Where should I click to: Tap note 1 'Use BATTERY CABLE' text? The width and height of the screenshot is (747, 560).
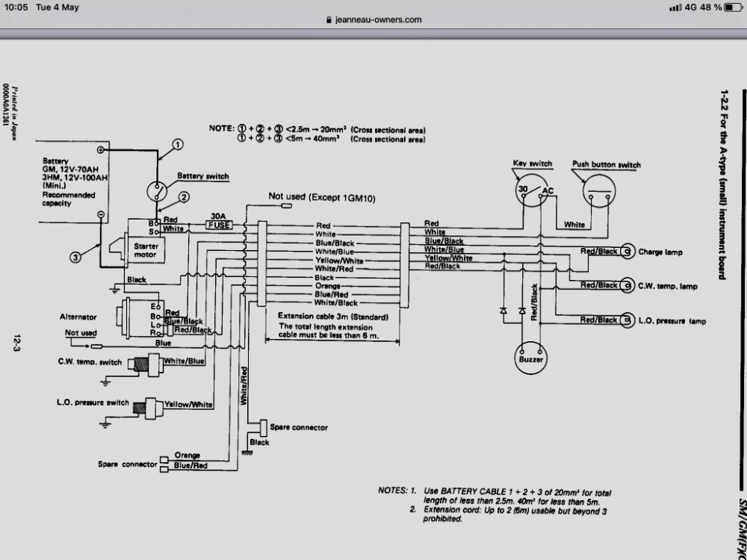coord(517,497)
